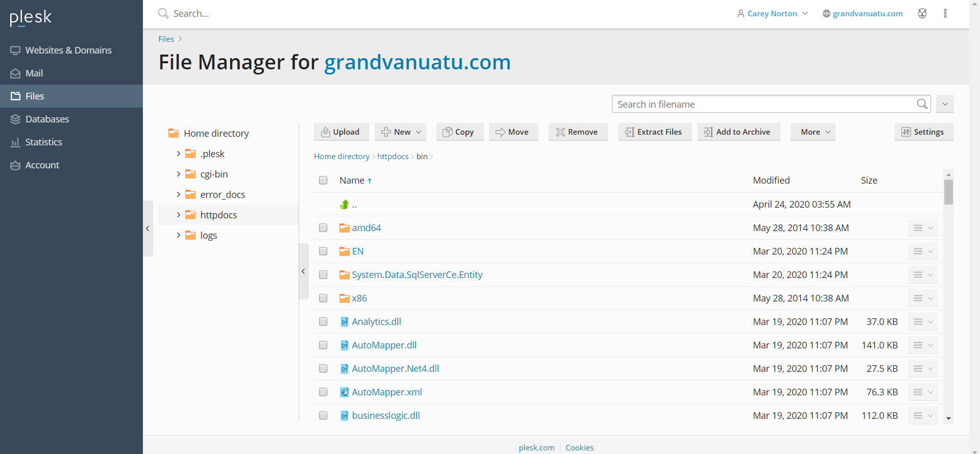Click the Upload button
Image resolution: width=980 pixels, height=454 pixels.
click(x=340, y=132)
